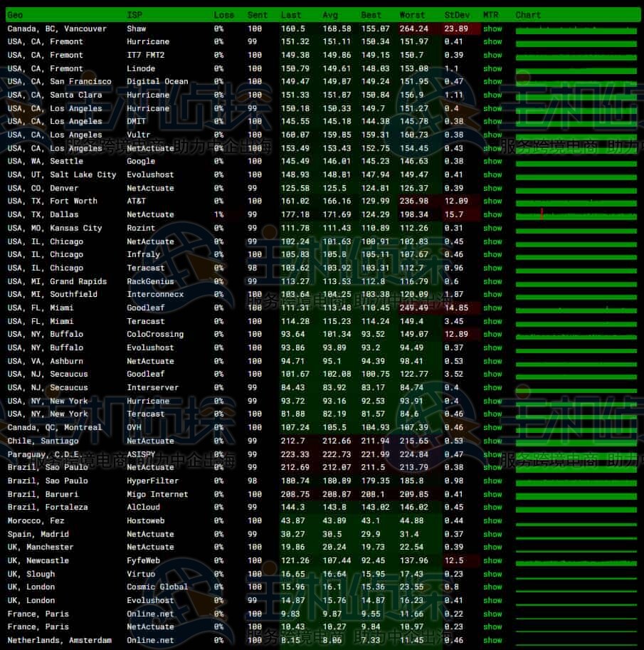
Task: Open show for Paris Online.net row
Action: (492, 614)
